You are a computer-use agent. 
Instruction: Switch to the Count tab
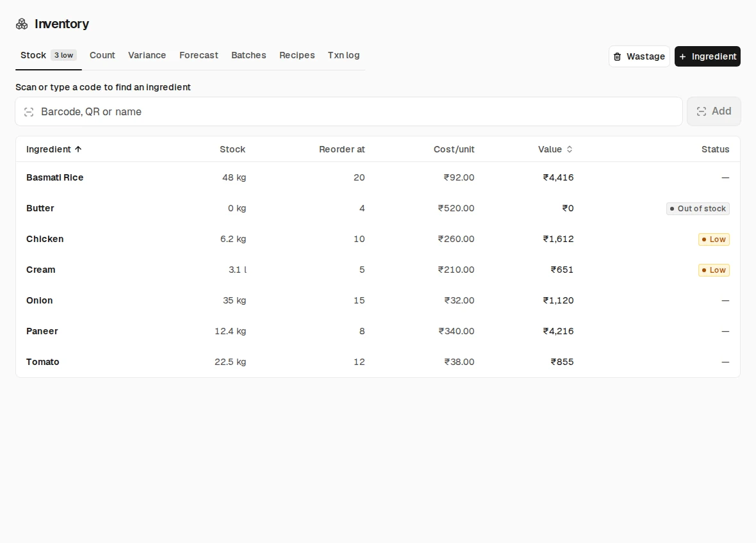[x=103, y=56]
